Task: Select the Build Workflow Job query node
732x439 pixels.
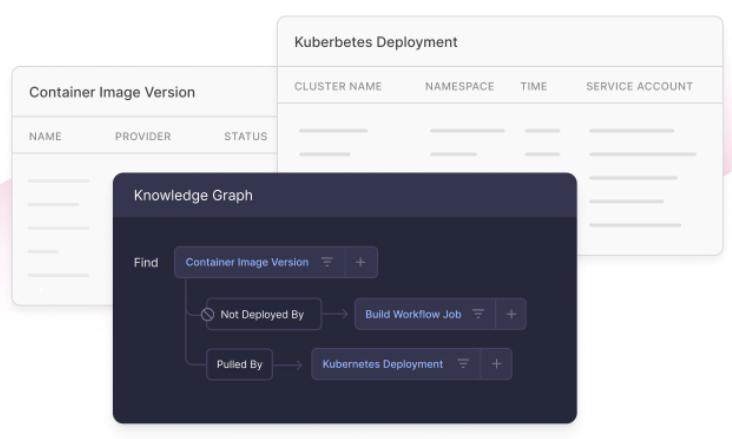Action: [x=413, y=314]
